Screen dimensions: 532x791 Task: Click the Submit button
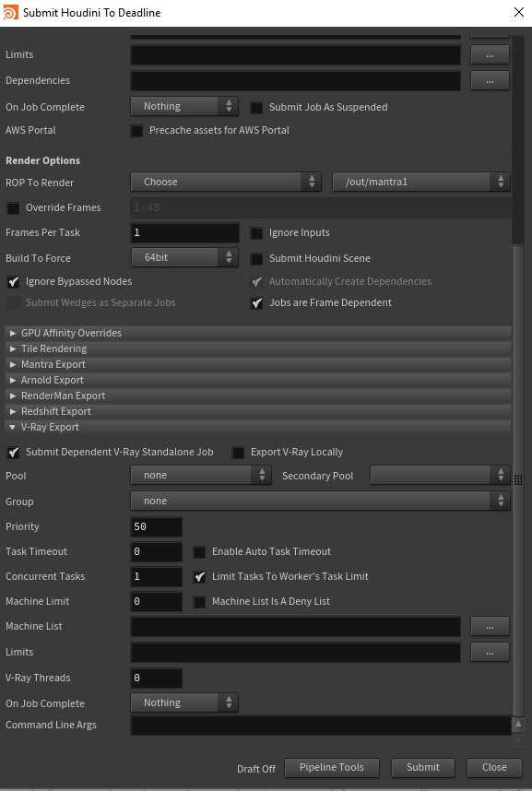[x=423, y=767]
